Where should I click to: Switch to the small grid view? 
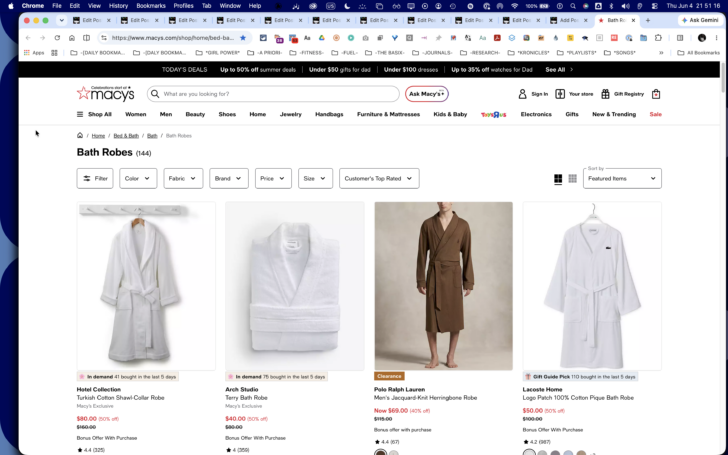(572, 179)
